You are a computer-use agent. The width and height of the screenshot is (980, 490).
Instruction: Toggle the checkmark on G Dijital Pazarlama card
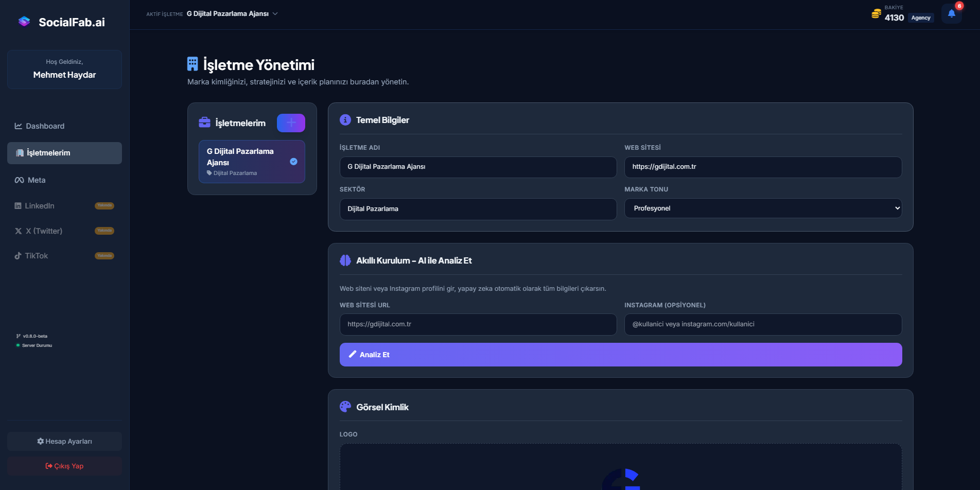293,162
